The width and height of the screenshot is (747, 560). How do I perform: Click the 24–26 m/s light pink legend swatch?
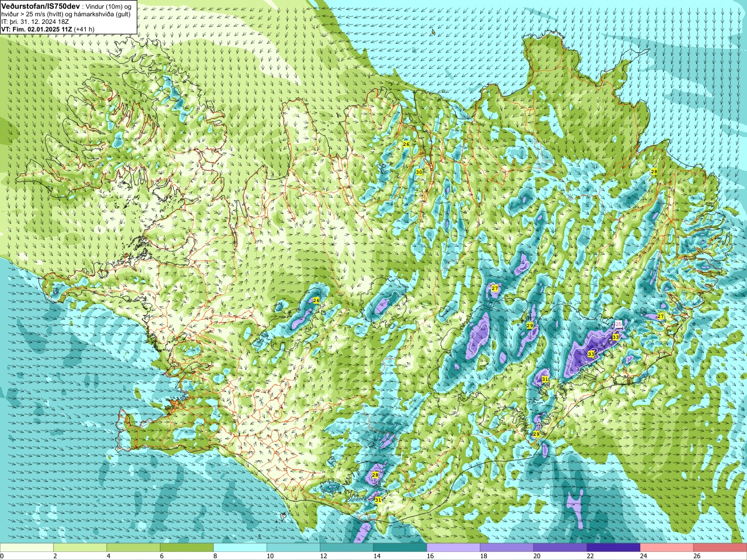click(667, 548)
